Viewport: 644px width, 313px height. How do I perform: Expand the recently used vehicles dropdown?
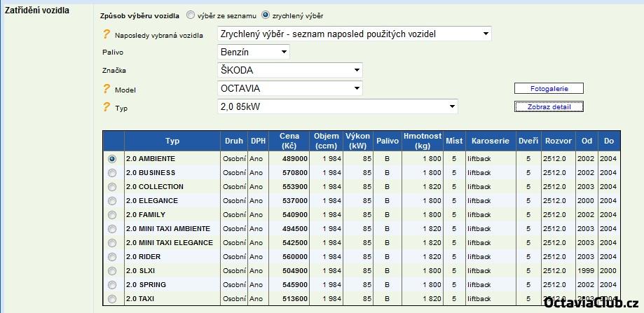(x=355, y=34)
